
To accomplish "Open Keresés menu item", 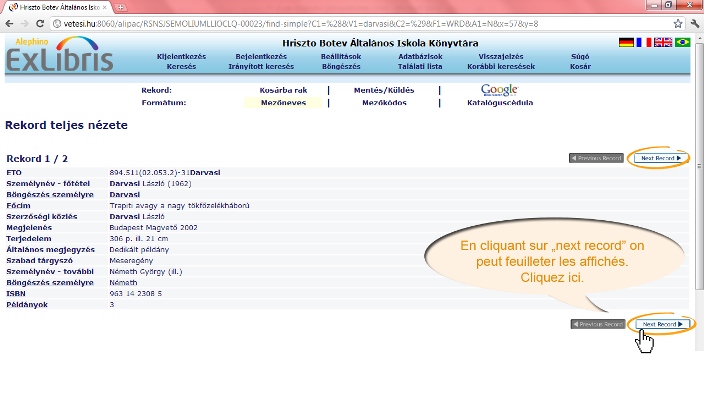I will (x=181, y=66).
